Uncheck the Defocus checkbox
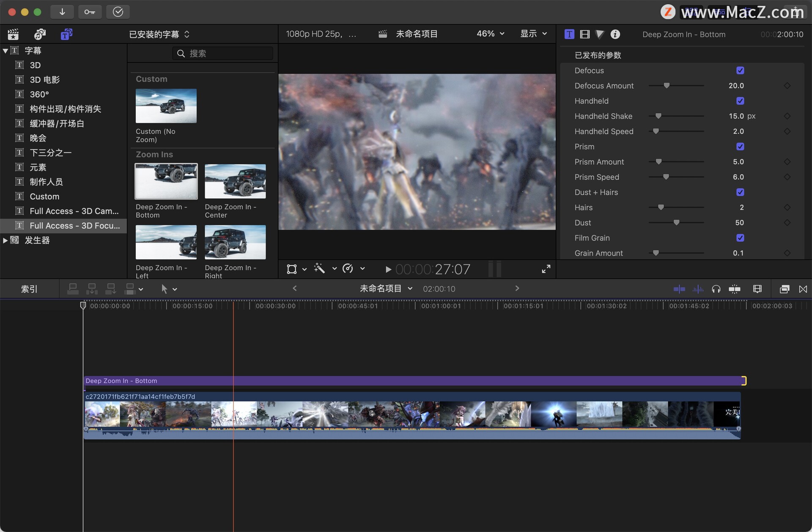Image resolution: width=812 pixels, height=532 pixels. [740, 71]
